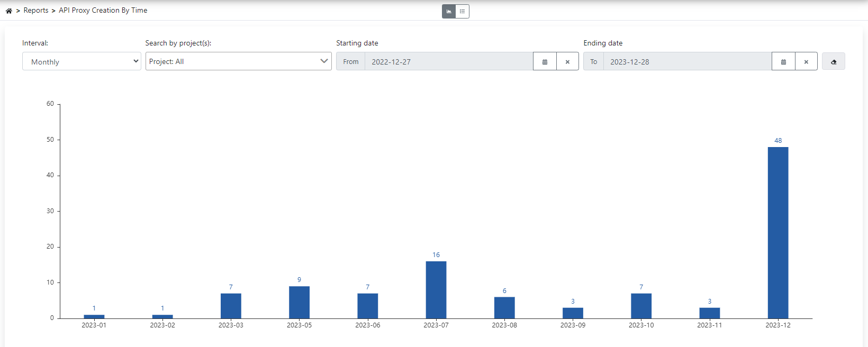This screenshot has height=347, width=868.
Task: Click the 2023-10 bar in chart
Action: (641, 306)
